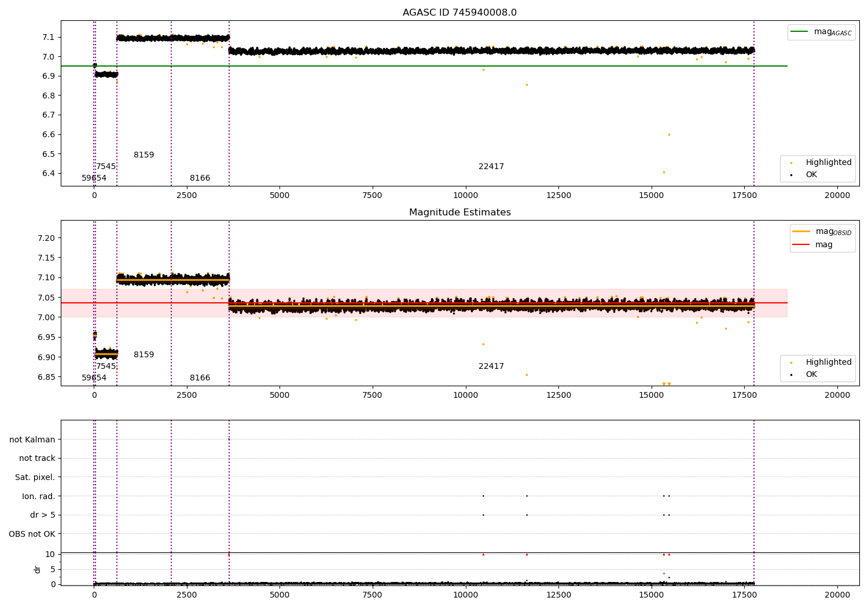Click the 'dr > 5' flag row label
The width and height of the screenshot is (868, 608).
pos(43,515)
